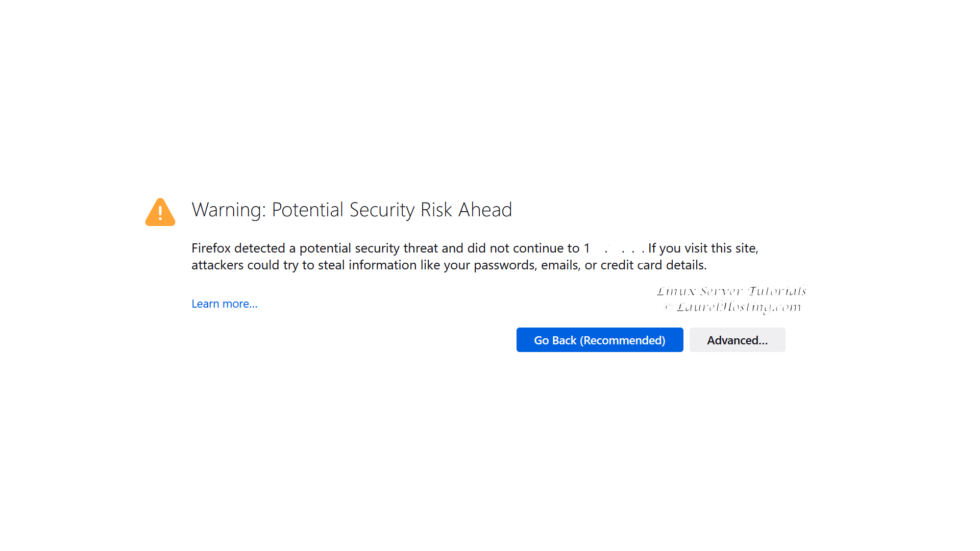This screenshot has height=551, width=980.
Task: Click the 'Linux Server Tutorials' watermark line
Action: (731, 291)
